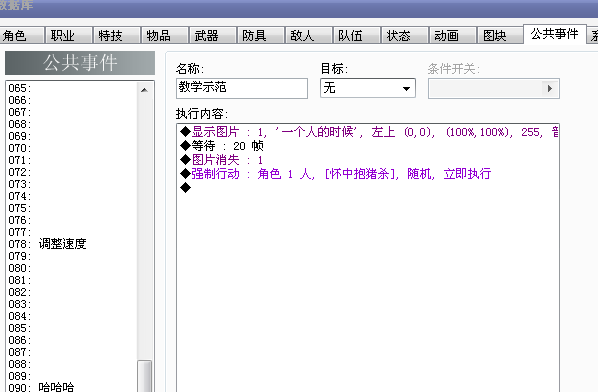Select event row 079
The height and width of the screenshot is (392, 598).
click(x=72, y=256)
